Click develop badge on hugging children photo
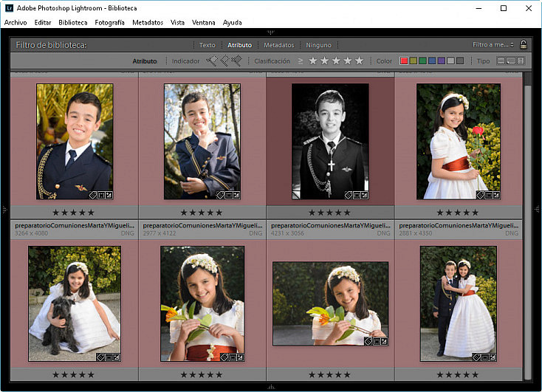Viewport: 542px width, 392px height. (x=493, y=357)
